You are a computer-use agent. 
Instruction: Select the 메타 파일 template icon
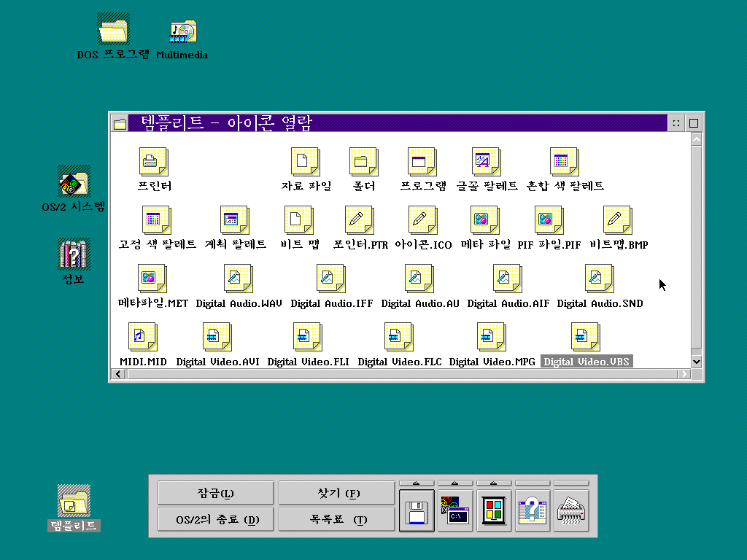(485, 220)
